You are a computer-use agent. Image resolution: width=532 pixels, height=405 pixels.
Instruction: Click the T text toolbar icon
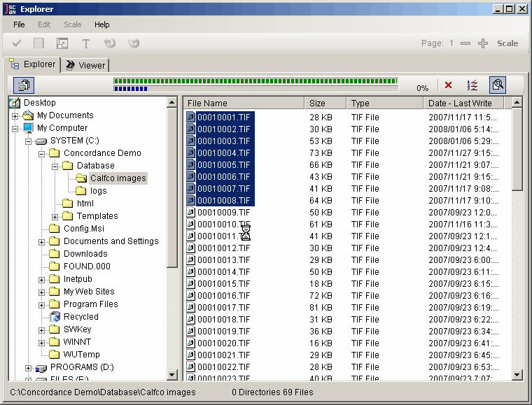pyautogui.click(x=86, y=43)
